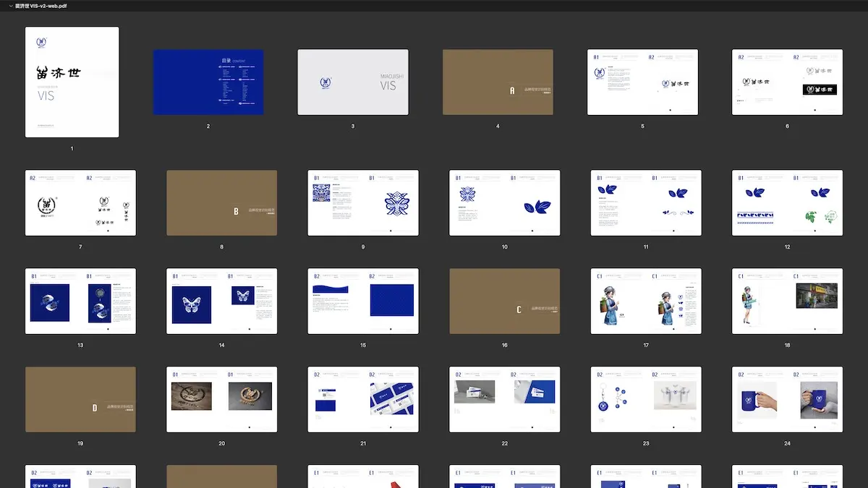Select page 3 MIAOJISHI VIS thumbnail

[353, 82]
